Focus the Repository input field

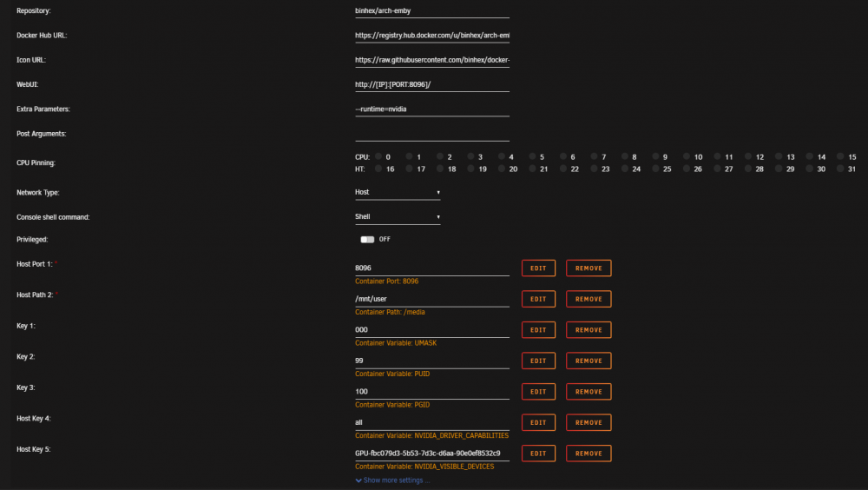pos(431,11)
